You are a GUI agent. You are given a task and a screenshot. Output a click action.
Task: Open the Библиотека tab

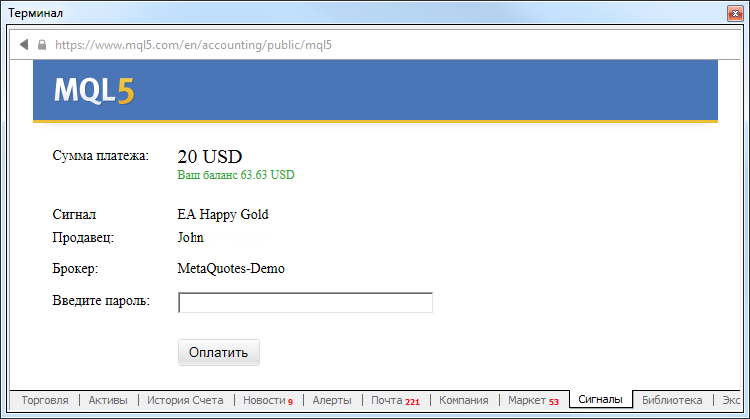click(x=672, y=400)
